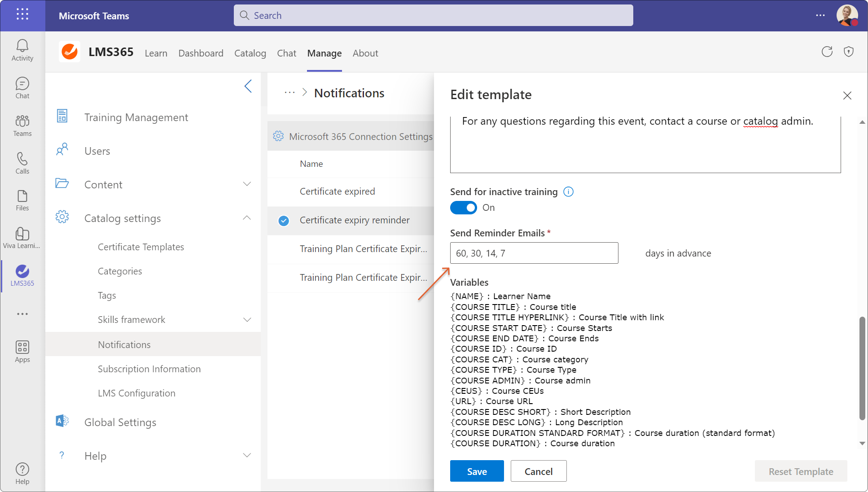The width and height of the screenshot is (868, 492).
Task: Open the profile avatar menu
Action: coord(847,15)
